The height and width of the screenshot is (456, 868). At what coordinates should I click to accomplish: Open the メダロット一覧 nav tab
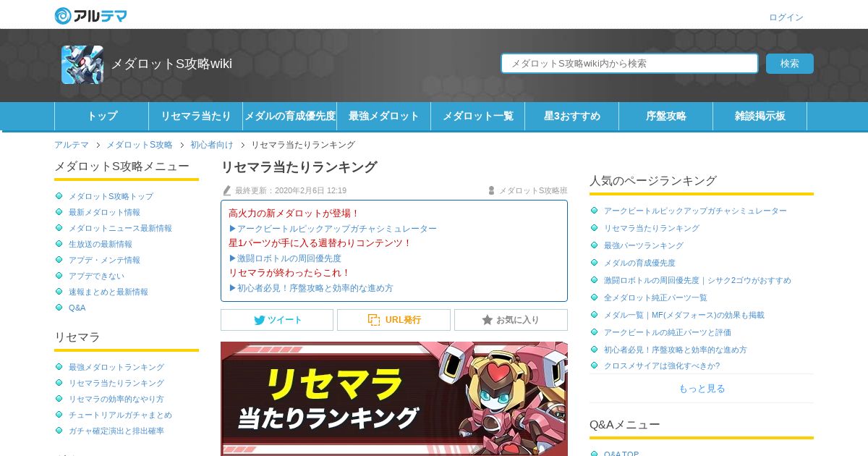(478, 116)
